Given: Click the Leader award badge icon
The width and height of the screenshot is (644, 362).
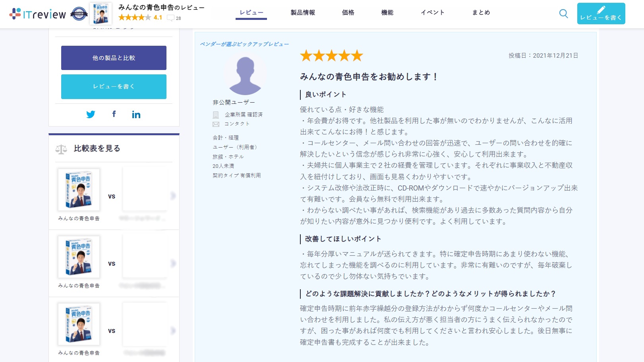Looking at the screenshot, I should pos(79,14).
